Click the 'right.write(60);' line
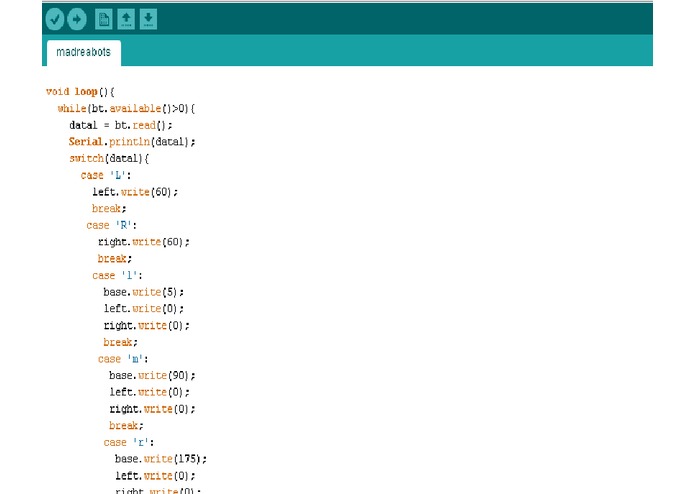Screen dimensions: 695x494 point(144,242)
